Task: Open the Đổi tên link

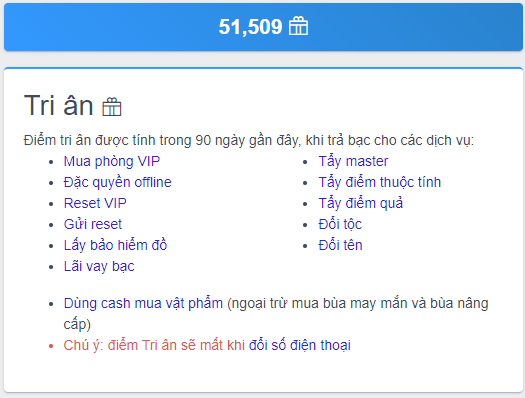Action: [341, 245]
